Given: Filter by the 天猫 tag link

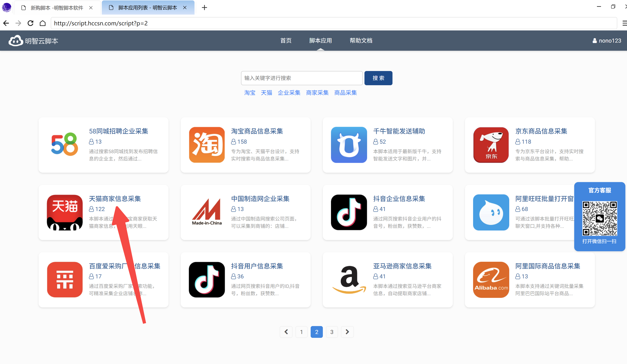Looking at the screenshot, I should pos(266,93).
